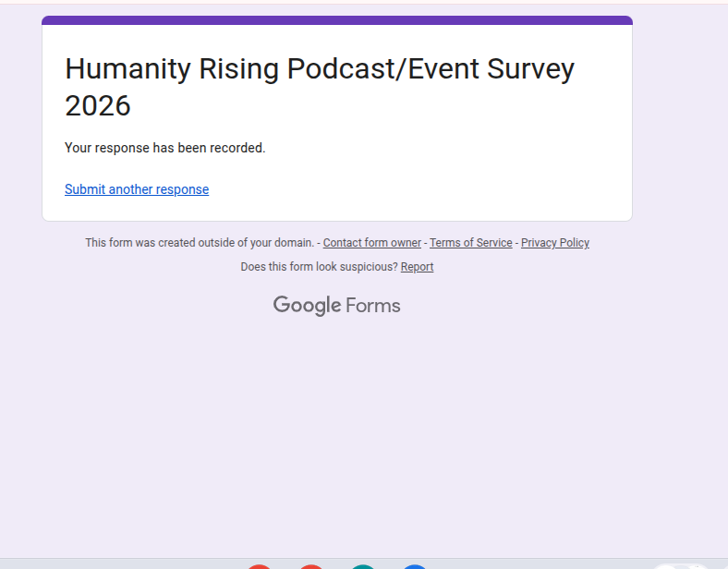Report this form as suspicious
The image size is (728, 569).
pos(417,267)
